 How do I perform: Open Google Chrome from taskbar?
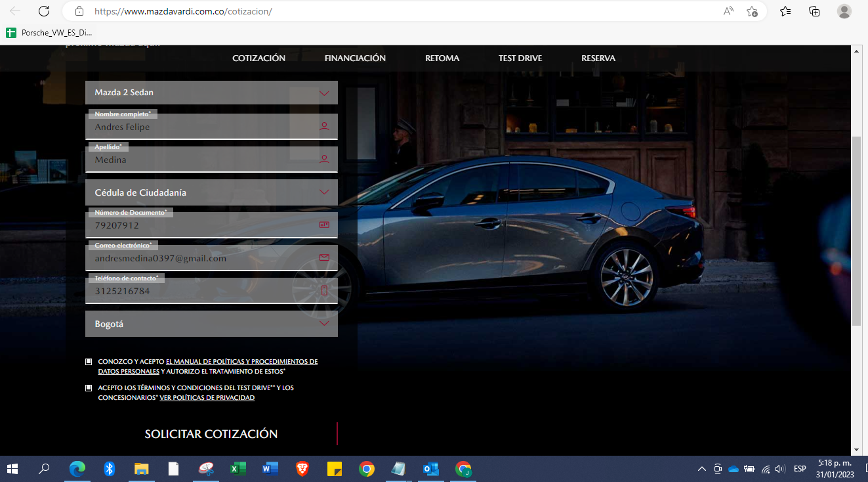click(367, 469)
